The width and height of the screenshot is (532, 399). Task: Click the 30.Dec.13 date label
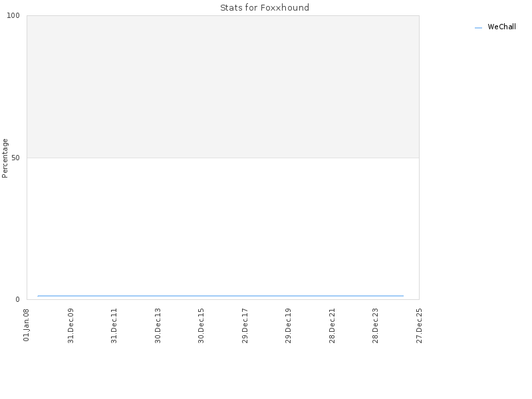coord(158,326)
